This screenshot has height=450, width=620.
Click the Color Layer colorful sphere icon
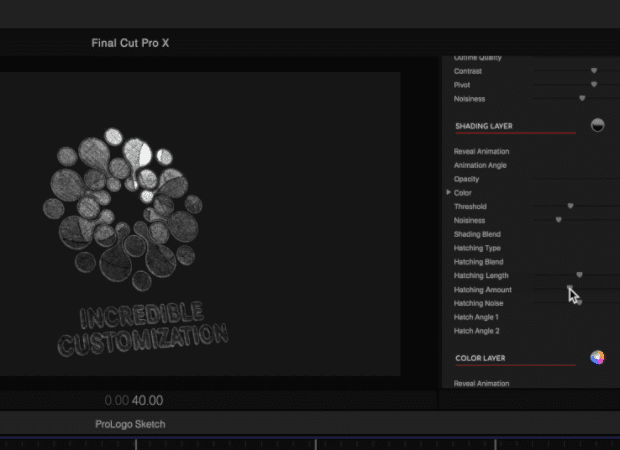pyautogui.click(x=597, y=357)
